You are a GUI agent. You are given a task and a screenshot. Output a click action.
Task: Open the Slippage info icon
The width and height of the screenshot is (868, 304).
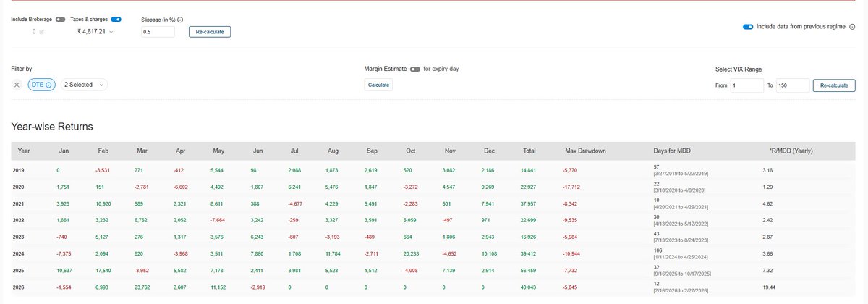click(180, 20)
